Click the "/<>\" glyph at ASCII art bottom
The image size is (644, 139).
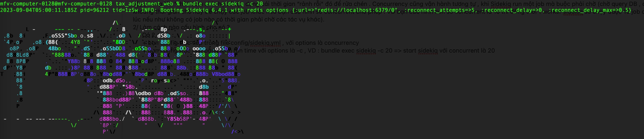coord(237,131)
